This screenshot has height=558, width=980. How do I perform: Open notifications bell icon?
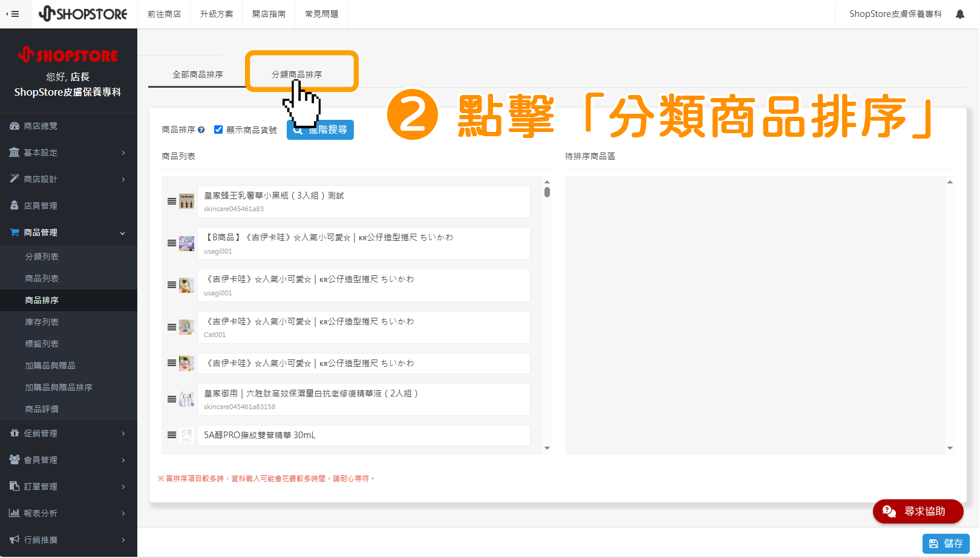[x=960, y=14]
